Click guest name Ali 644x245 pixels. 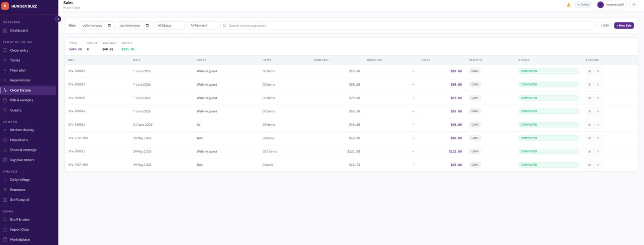point(198,125)
